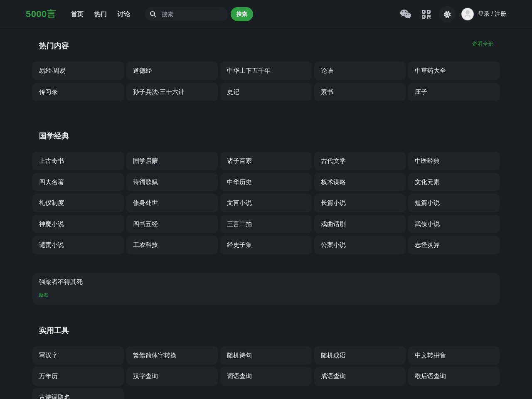The image size is (532, 399).
Task: Select 工农科技 category
Action: 172,245
